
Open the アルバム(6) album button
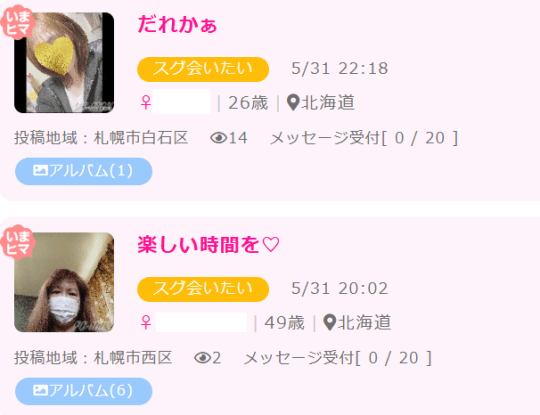[84, 391]
